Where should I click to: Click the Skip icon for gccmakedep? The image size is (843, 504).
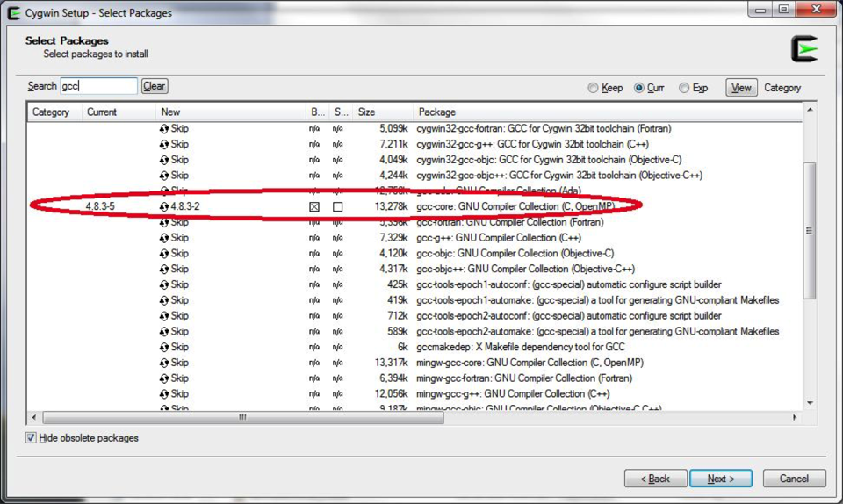tap(164, 348)
